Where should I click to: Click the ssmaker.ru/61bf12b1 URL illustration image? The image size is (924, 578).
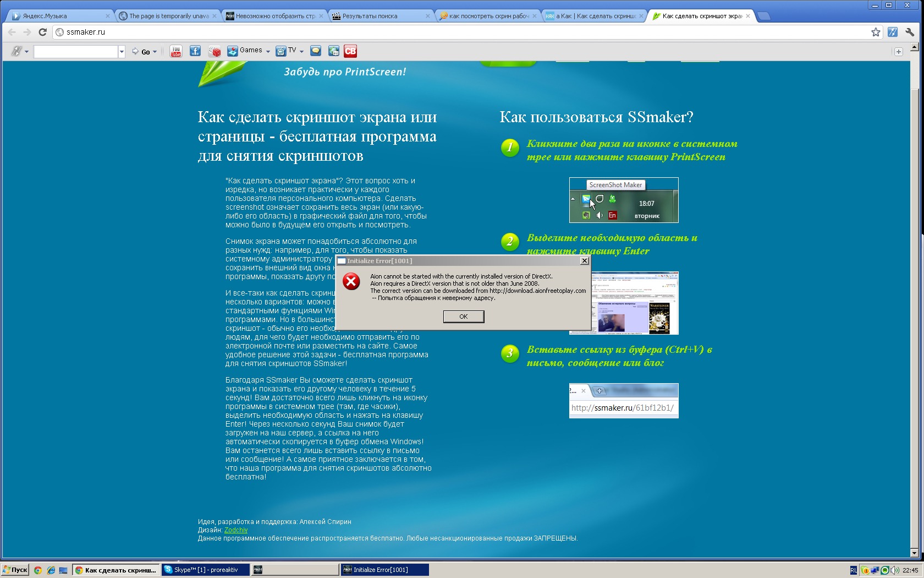pos(624,401)
